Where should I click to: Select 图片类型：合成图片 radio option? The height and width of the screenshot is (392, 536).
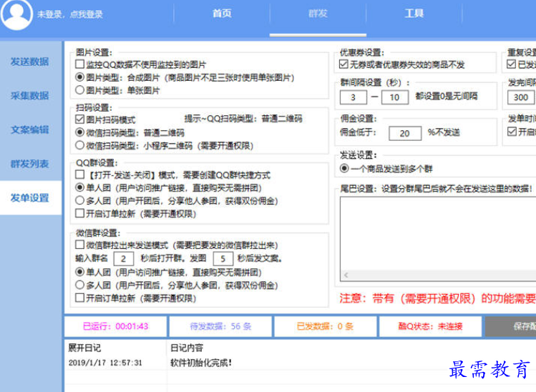[x=79, y=77]
